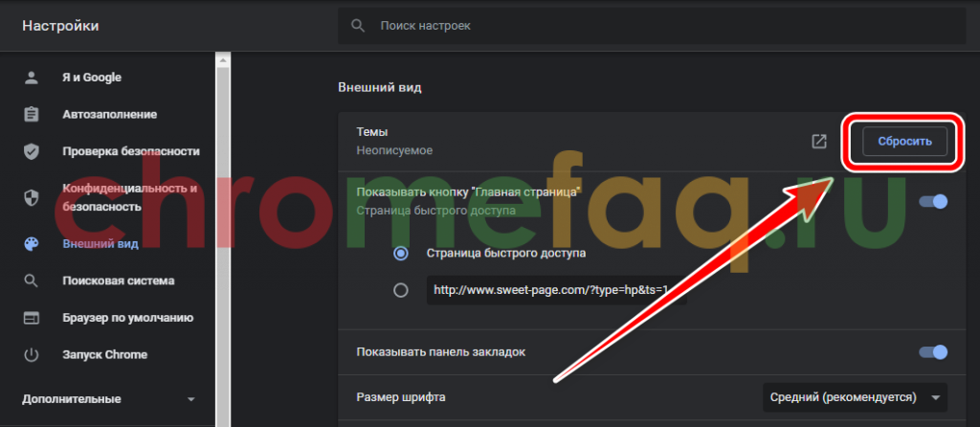Click the shield checkmark icon for Проверка безопасности
Screen dimensions: 980x427
pyautogui.click(x=32, y=151)
